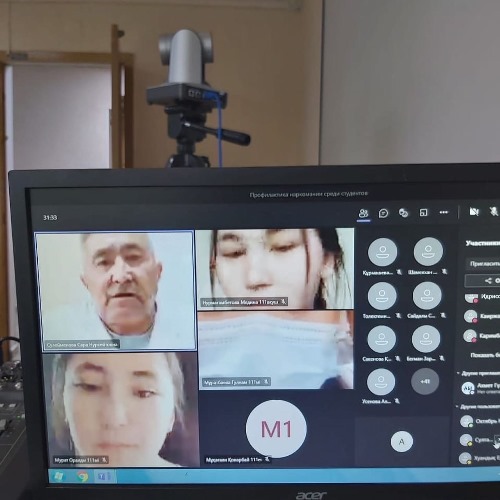The width and height of the screenshot is (500, 500).
Task: Click the Шамжан... participant avatar
Action: pos(428,252)
